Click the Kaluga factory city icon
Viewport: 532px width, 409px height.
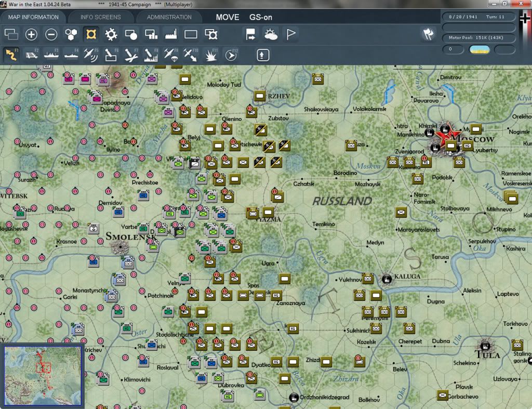click(x=387, y=280)
